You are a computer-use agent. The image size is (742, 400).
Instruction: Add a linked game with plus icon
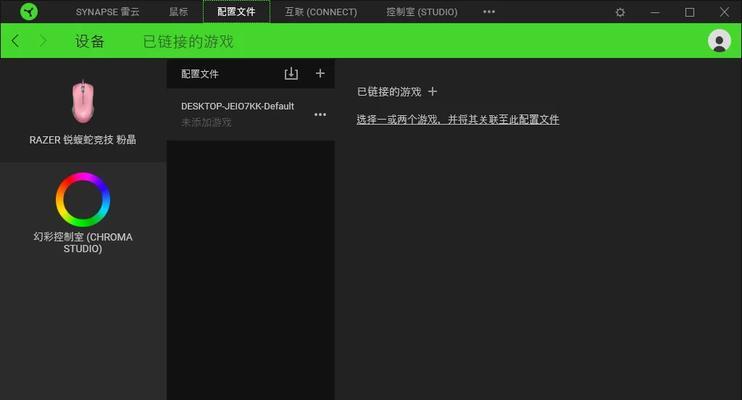tap(433, 91)
